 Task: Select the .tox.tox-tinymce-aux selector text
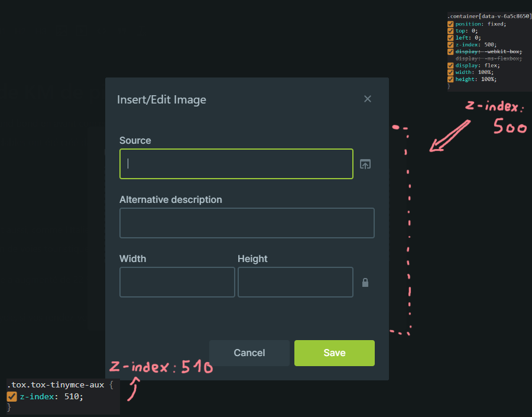click(54, 384)
